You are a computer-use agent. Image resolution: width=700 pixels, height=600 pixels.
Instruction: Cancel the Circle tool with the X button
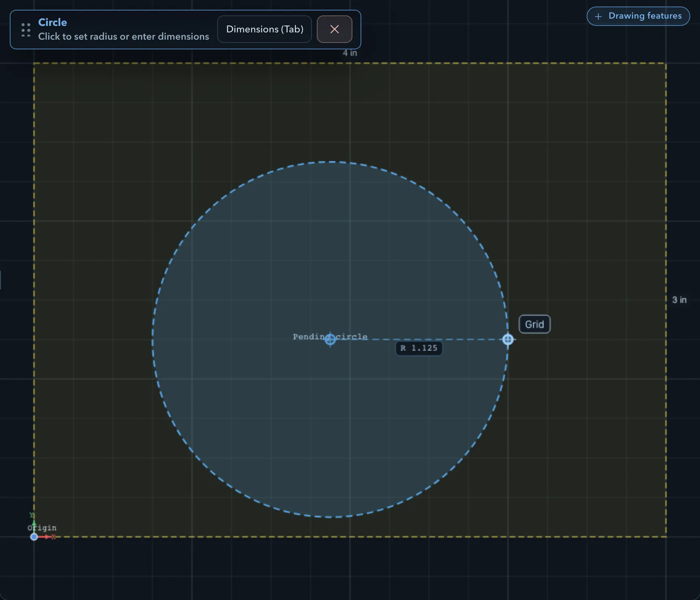coord(334,29)
